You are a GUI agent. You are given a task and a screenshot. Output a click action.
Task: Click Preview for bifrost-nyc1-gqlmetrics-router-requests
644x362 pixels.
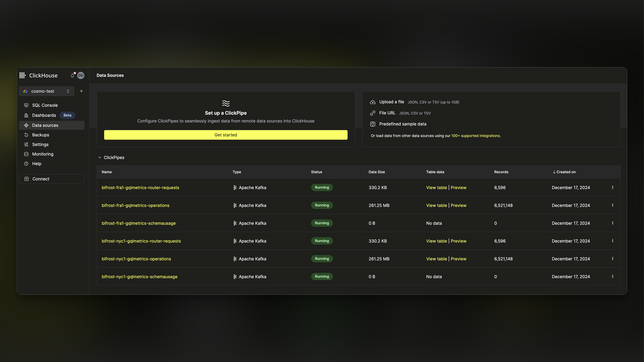point(458,241)
